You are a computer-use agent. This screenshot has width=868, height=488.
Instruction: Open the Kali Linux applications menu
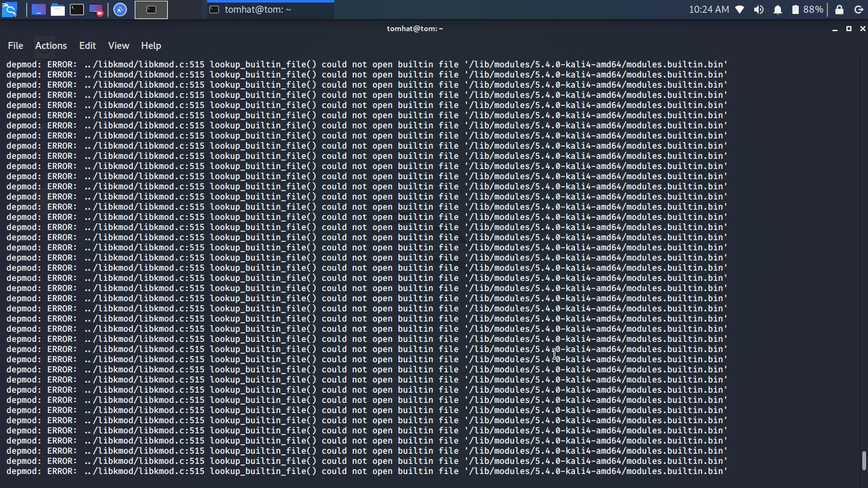[10, 10]
